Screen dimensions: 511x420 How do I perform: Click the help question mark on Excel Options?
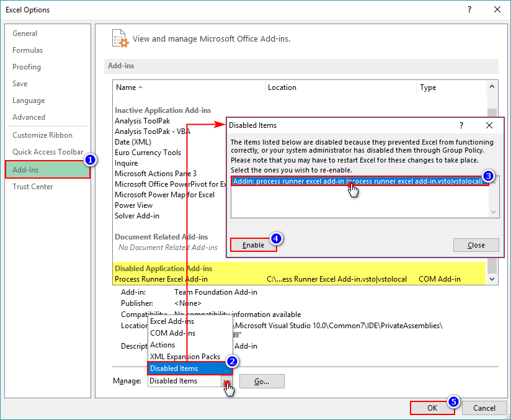(x=469, y=10)
